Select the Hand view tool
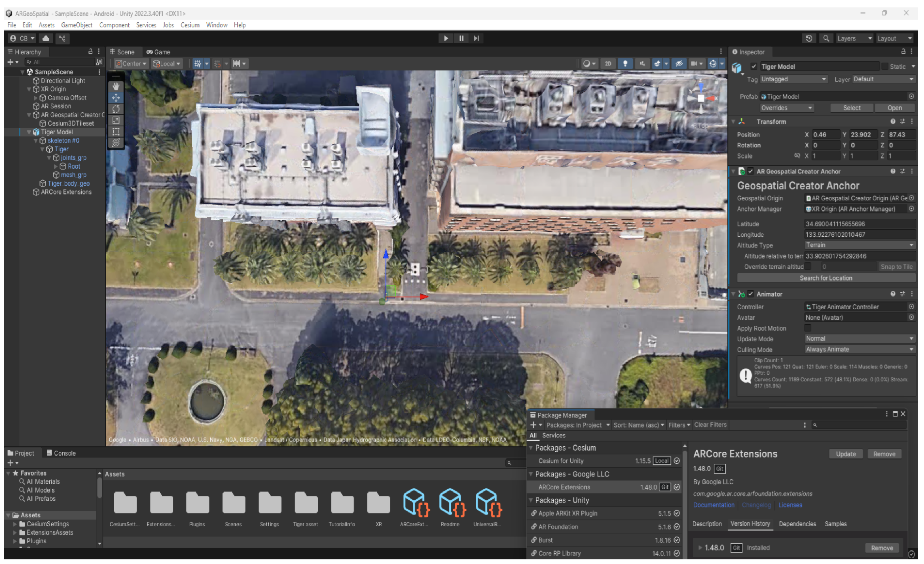 coord(116,87)
